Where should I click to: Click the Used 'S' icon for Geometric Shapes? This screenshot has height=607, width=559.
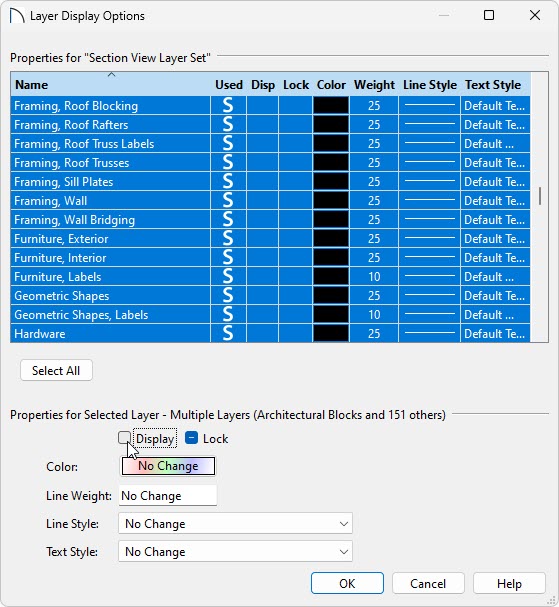click(228, 295)
